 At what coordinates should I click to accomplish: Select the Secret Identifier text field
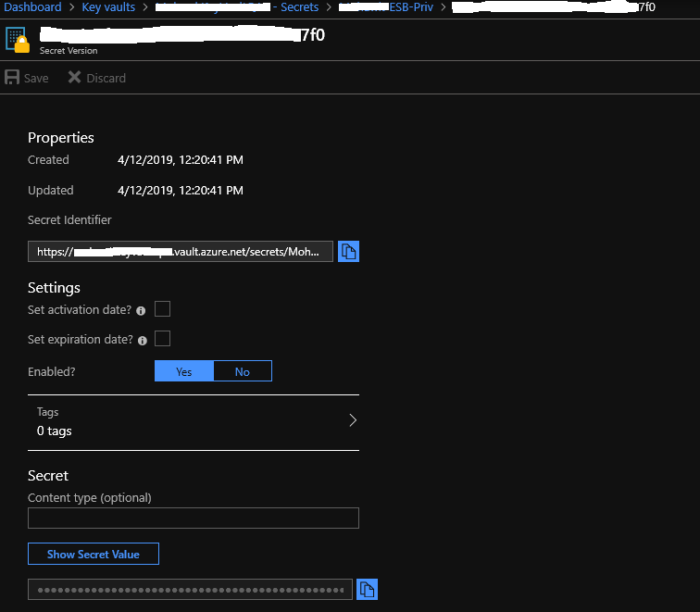click(x=181, y=251)
